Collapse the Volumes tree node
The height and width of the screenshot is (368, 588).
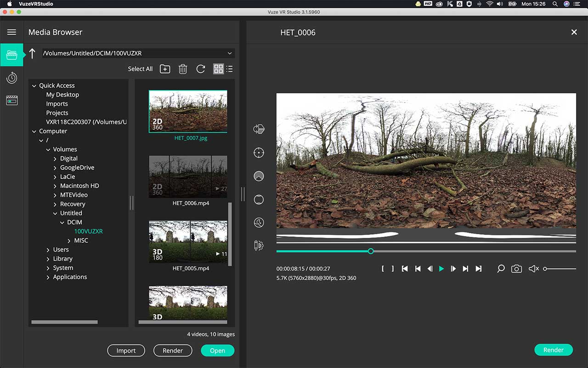(48, 149)
